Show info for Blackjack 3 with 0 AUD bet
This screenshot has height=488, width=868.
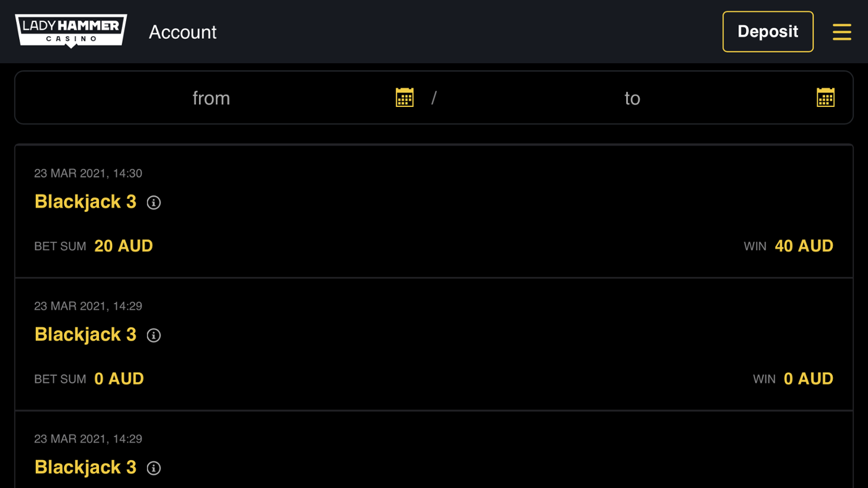(x=153, y=335)
